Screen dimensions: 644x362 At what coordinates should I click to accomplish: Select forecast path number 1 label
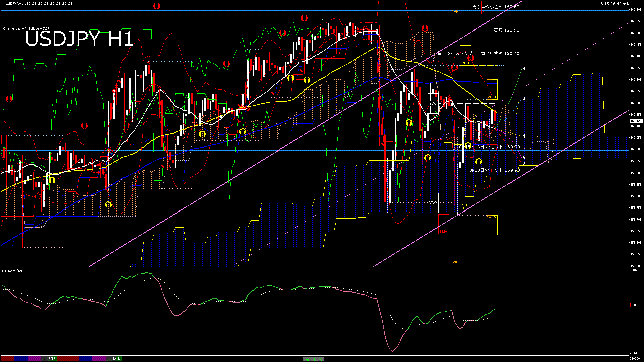click(x=524, y=136)
